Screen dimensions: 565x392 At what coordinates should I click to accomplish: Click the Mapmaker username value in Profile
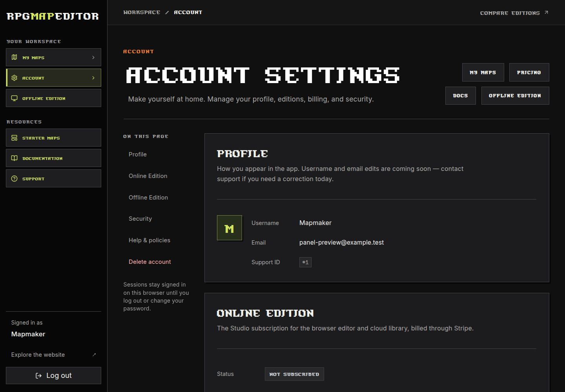pyautogui.click(x=315, y=223)
